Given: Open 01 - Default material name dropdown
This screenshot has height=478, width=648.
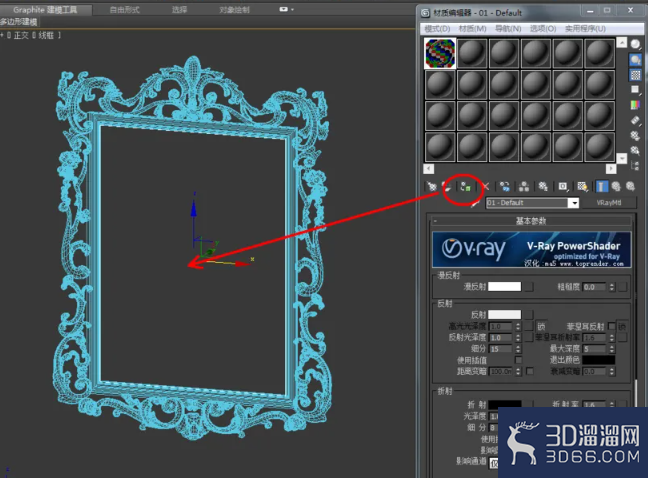Looking at the screenshot, I should pyautogui.click(x=573, y=203).
